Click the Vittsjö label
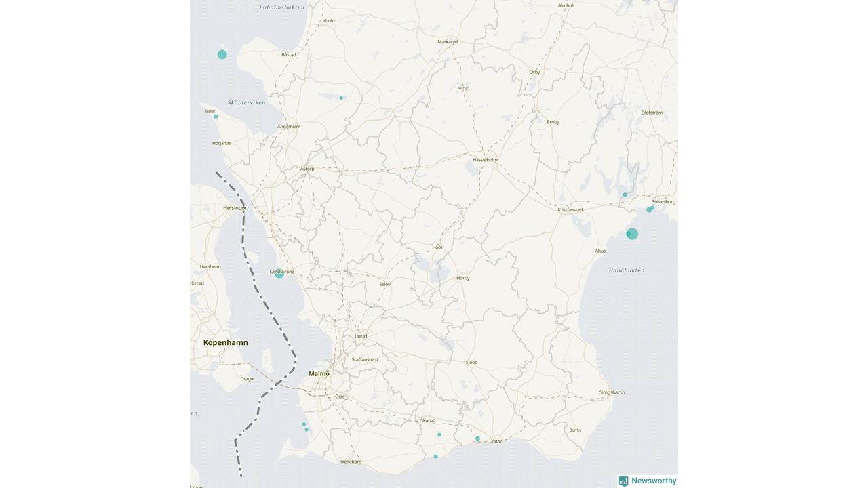 click(x=463, y=88)
